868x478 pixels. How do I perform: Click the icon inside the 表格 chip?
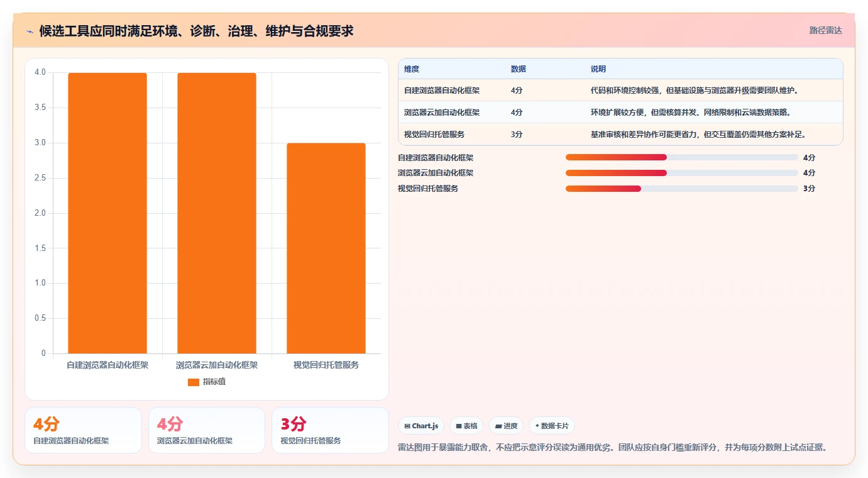coord(459,426)
